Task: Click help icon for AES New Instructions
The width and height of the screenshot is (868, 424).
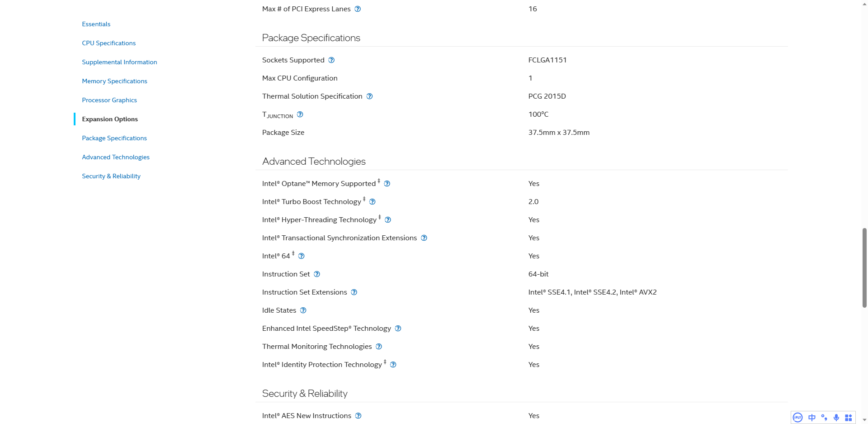Action: pyautogui.click(x=358, y=416)
